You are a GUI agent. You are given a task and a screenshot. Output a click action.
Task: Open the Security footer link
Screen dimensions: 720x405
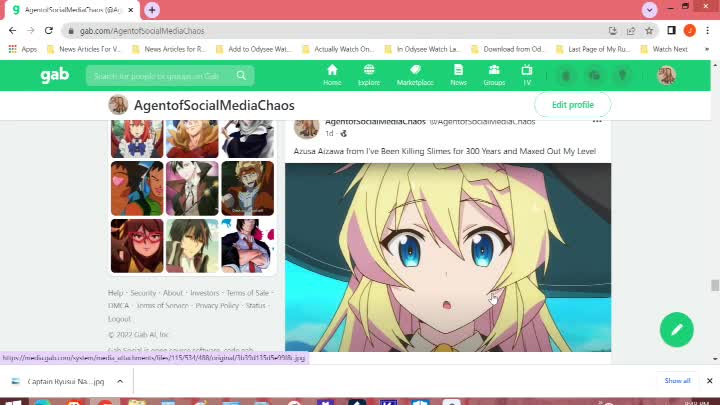[x=143, y=293]
